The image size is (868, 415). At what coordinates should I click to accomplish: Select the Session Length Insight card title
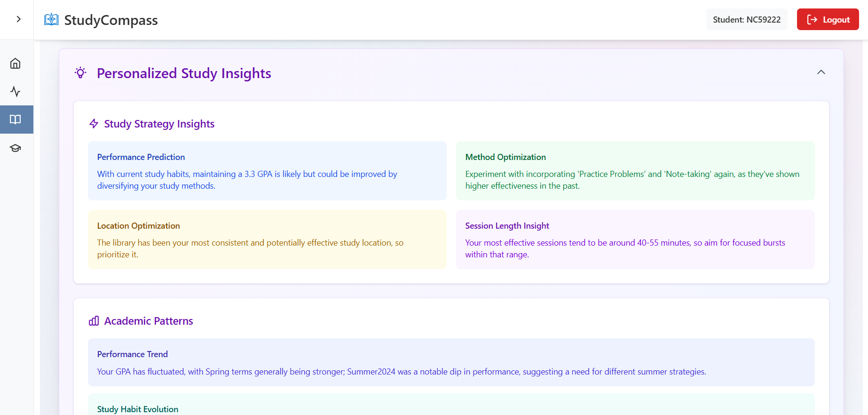pos(507,226)
